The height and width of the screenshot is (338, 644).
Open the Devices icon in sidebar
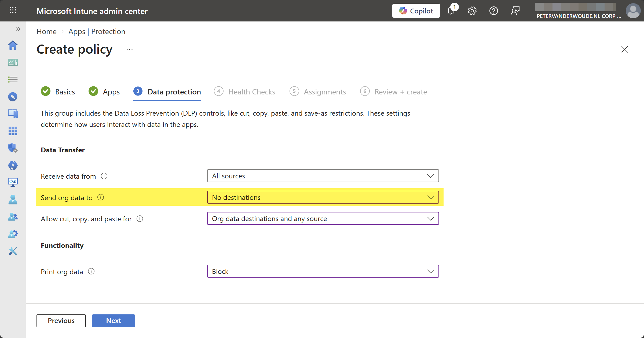click(x=13, y=114)
